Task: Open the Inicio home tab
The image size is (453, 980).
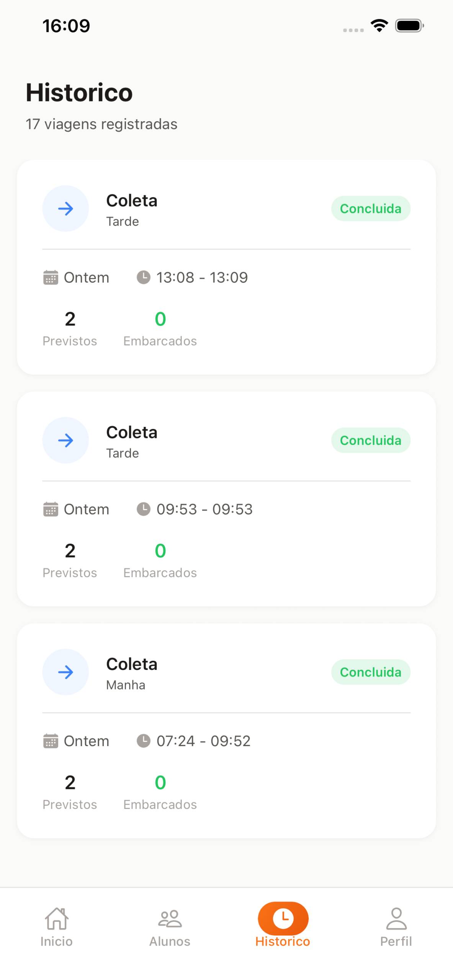Action: (x=57, y=926)
